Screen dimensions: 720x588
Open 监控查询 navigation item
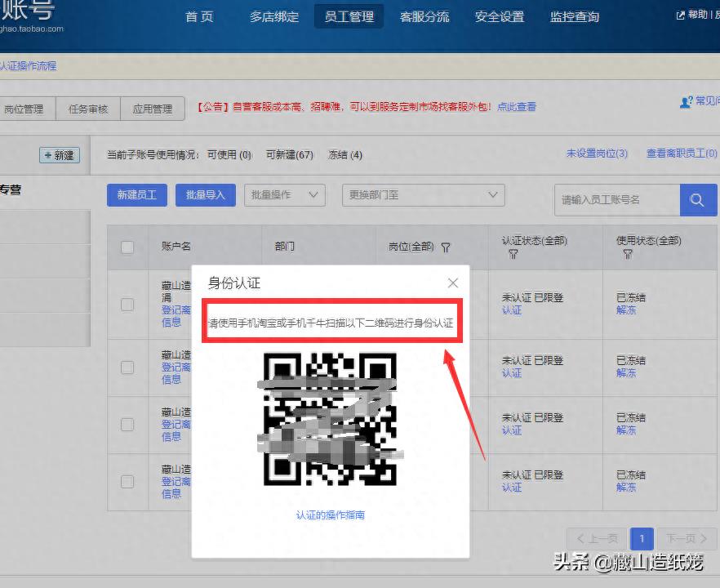click(x=575, y=17)
